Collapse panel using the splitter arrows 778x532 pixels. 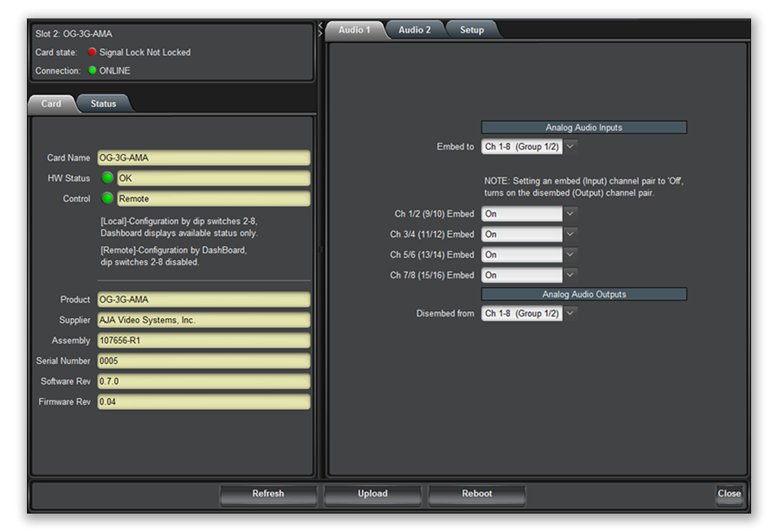click(320, 29)
